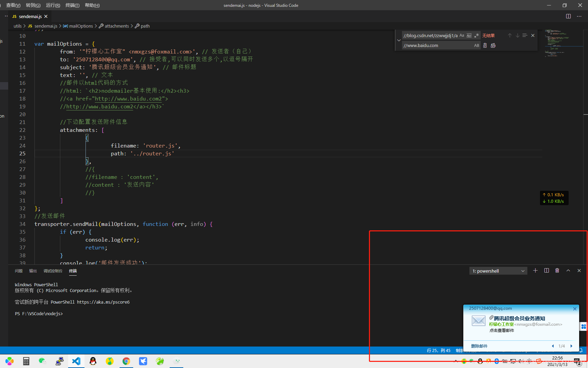Open http://www.baidu.com2 link on line 19
The width and height of the screenshot is (588, 368).
(99, 107)
